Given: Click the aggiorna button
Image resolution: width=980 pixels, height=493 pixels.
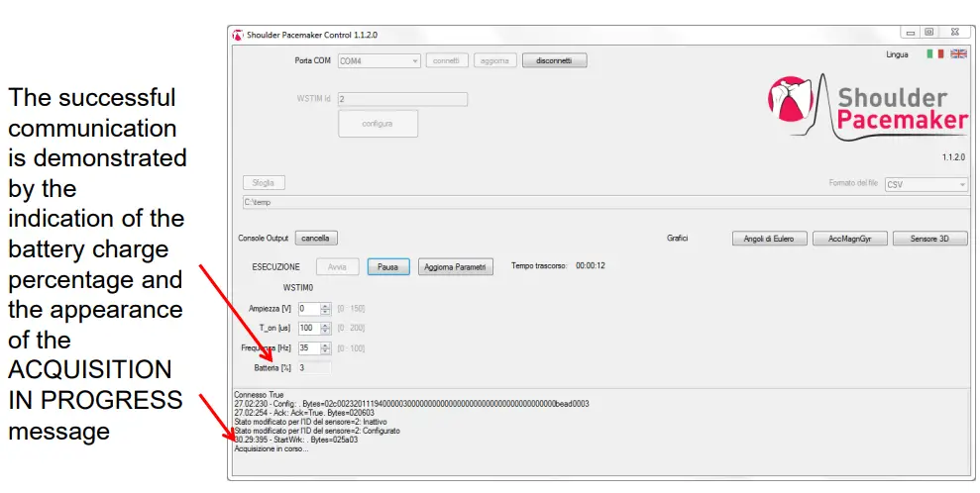Looking at the screenshot, I should pos(495,60).
